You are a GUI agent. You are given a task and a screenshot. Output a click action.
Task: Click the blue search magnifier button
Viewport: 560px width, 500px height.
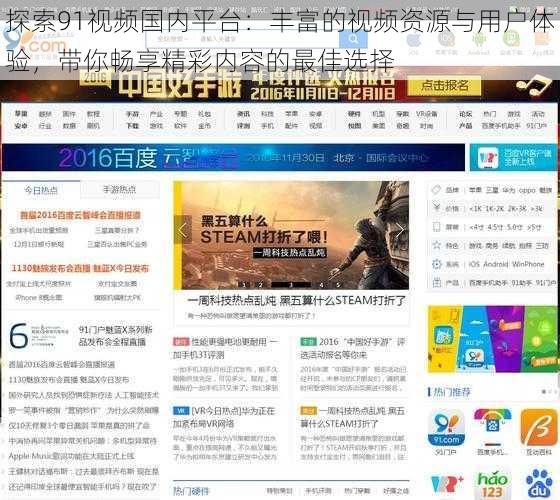(353, 39)
